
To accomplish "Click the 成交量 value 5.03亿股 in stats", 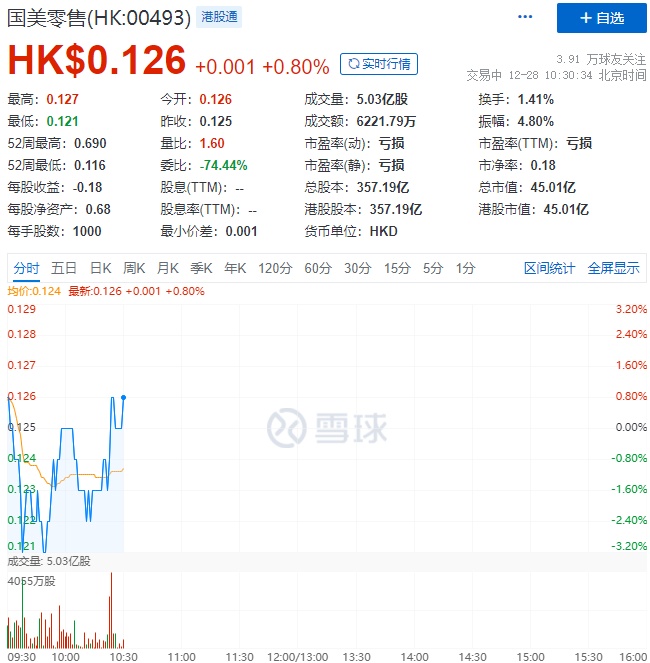I will coord(382,99).
